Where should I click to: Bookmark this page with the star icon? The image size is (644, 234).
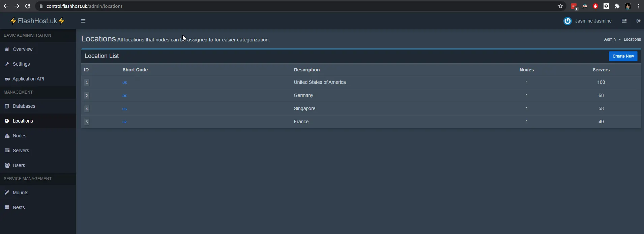tap(560, 6)
